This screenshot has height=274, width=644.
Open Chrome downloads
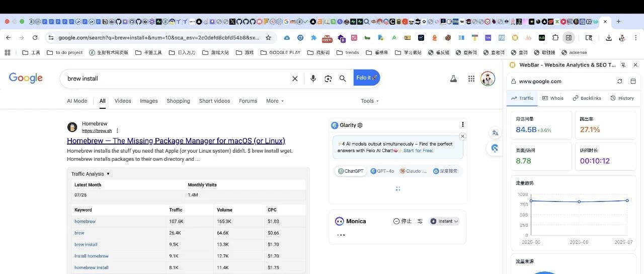pos(609,38)
